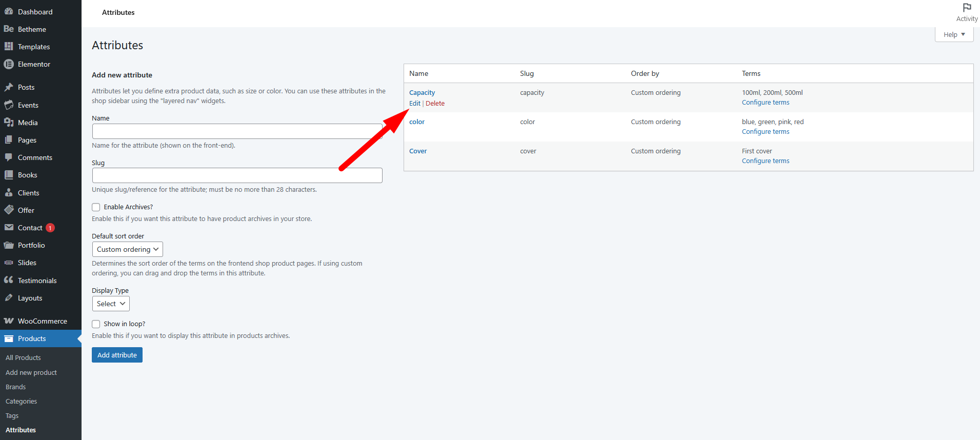
Task: Click the Betheme 'Be' logo icon
Action: click(9, 29)
